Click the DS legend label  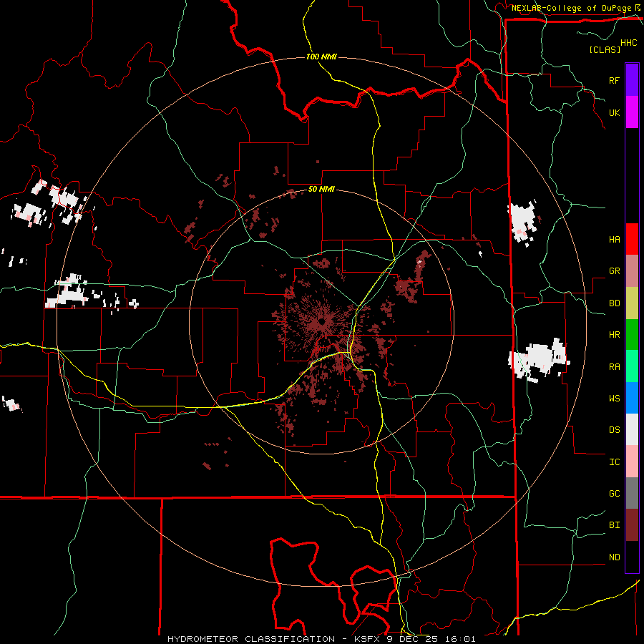click(614, 430)
